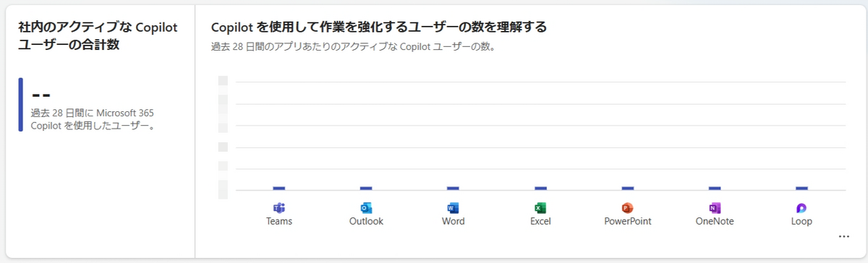Screen dimensions: 868x263
Task: Click the OneNote app icon
Action: coord(715,208)
